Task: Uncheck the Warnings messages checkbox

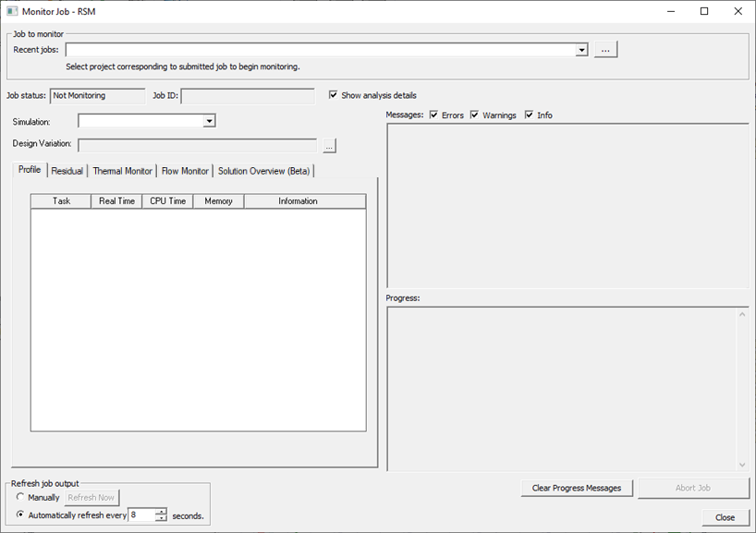Action: [x=474, y=115]
